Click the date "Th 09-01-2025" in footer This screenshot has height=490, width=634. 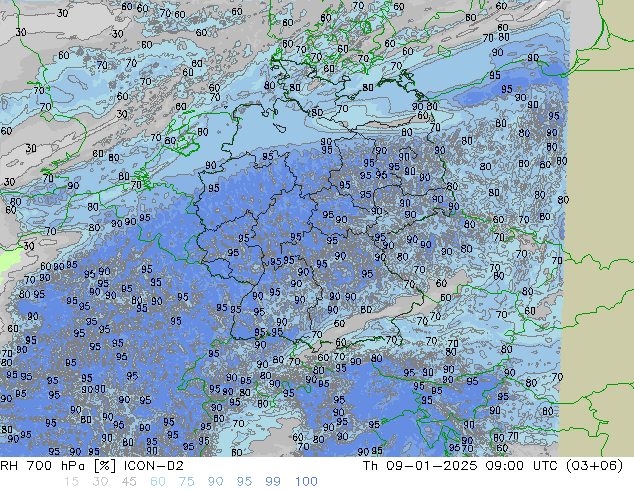(420, 466)
